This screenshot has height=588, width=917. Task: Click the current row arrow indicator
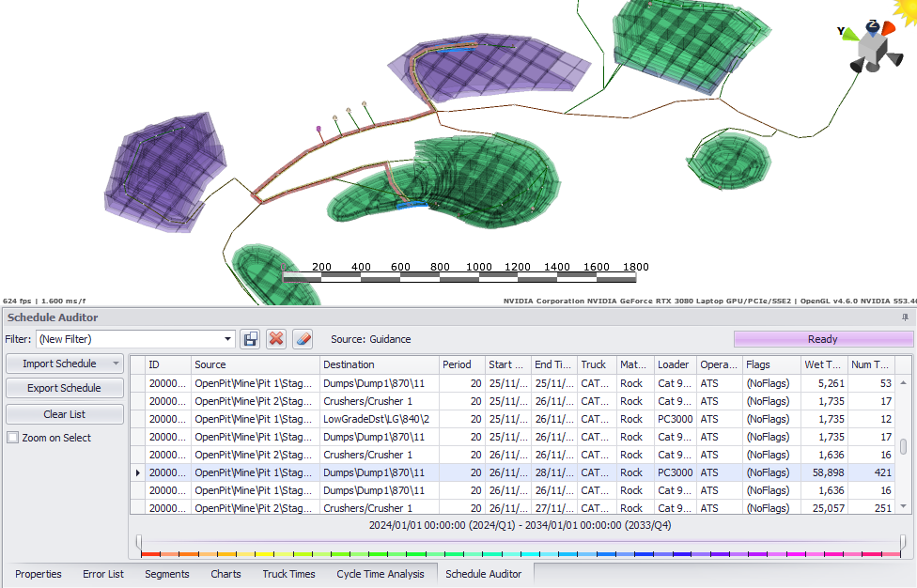click(x=138, y=472)
